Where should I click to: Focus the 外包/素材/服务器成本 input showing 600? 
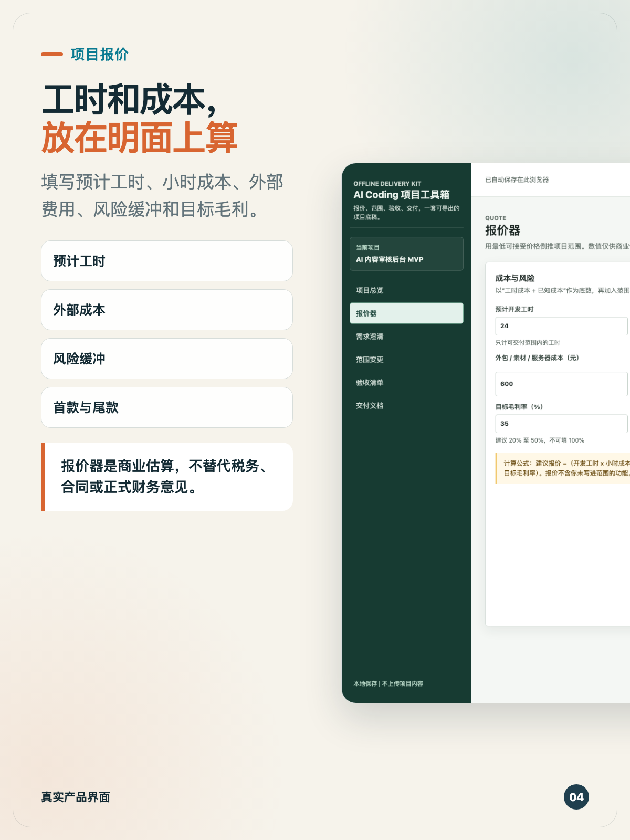click(562, 384)
